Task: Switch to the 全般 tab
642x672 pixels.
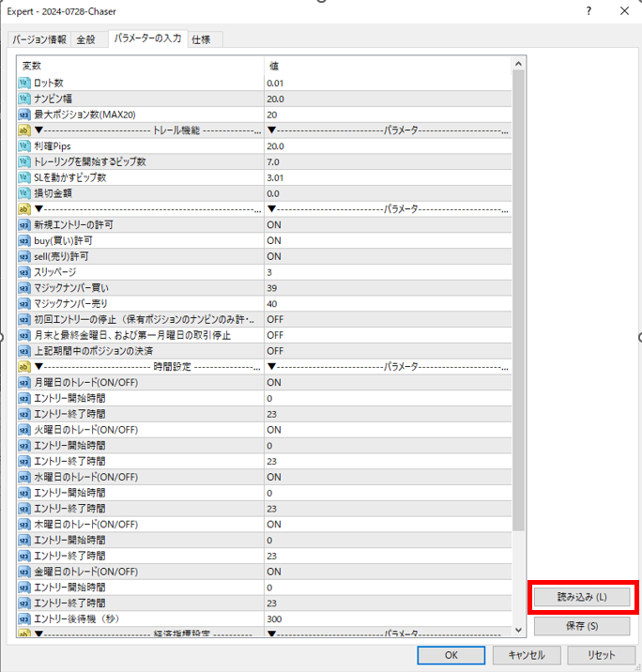Action: coord(85,39)
